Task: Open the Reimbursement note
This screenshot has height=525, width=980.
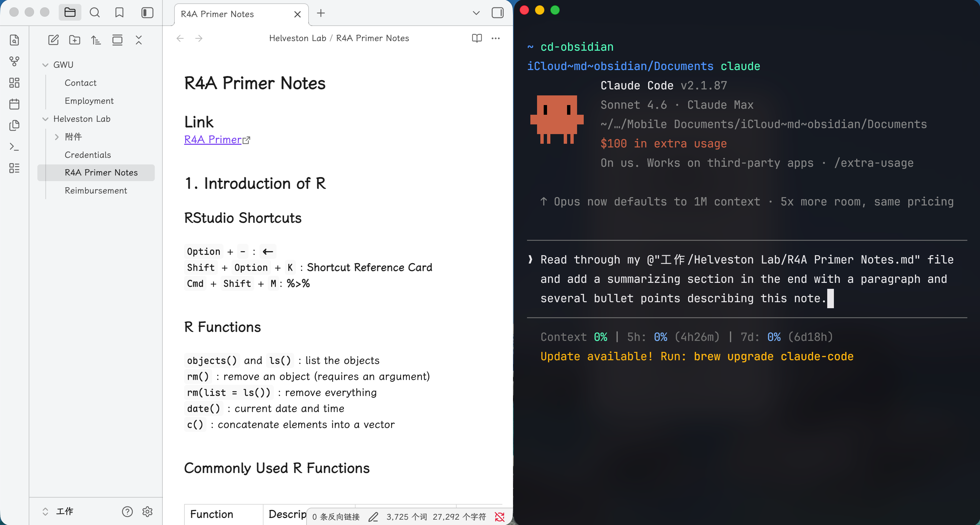Action: (95, 190)
